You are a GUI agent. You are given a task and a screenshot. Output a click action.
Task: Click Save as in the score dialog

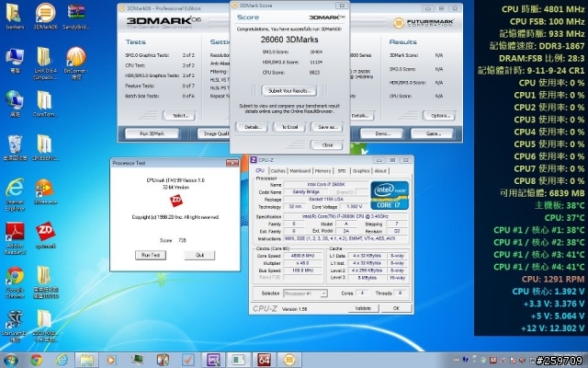[x=327, y=127]
